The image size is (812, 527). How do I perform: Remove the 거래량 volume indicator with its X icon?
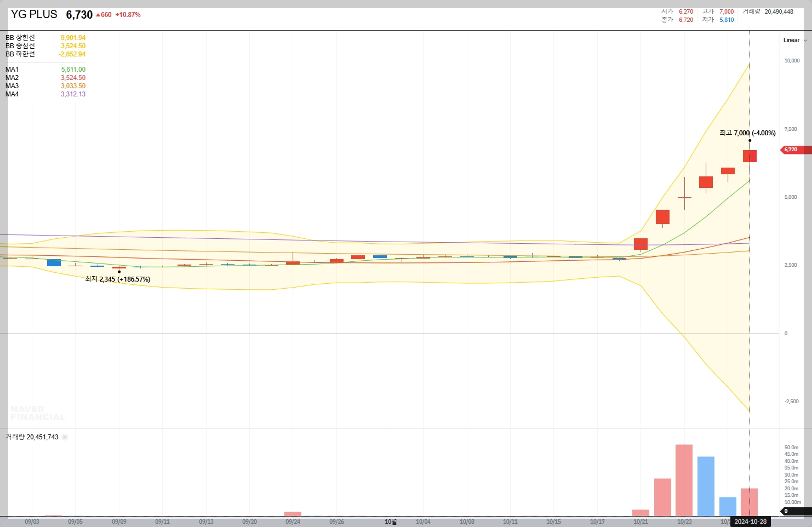(65, 437)
